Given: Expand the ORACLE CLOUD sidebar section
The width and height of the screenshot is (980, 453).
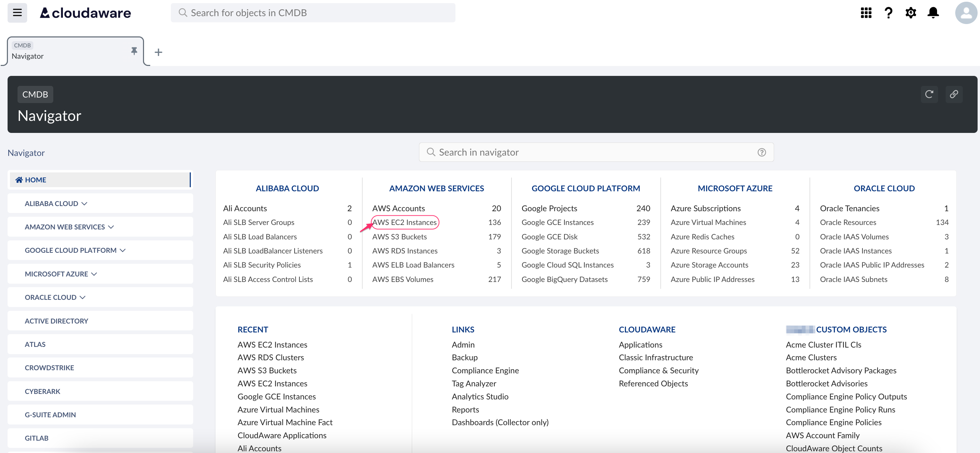Looking at the screenshot, I should click(82, 297).
